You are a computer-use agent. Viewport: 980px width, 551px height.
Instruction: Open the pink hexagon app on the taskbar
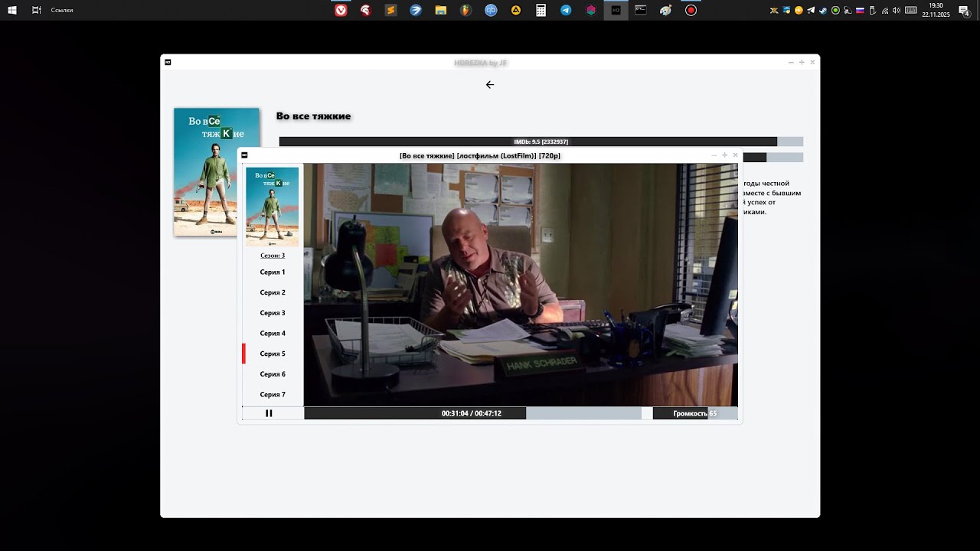coord(591,10)
